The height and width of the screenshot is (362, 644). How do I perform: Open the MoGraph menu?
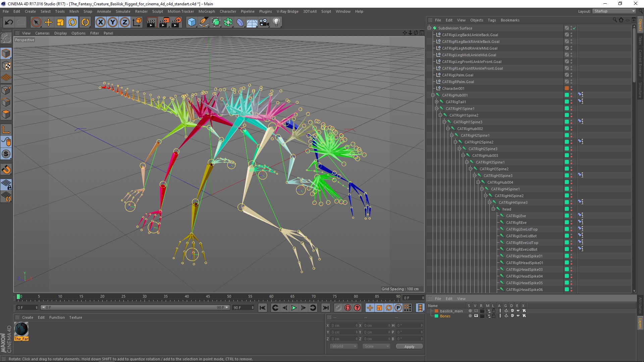coord(206,11)
